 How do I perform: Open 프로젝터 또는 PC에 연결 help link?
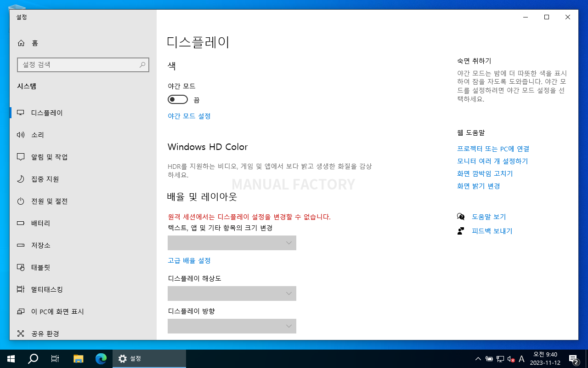click(493, 149)
